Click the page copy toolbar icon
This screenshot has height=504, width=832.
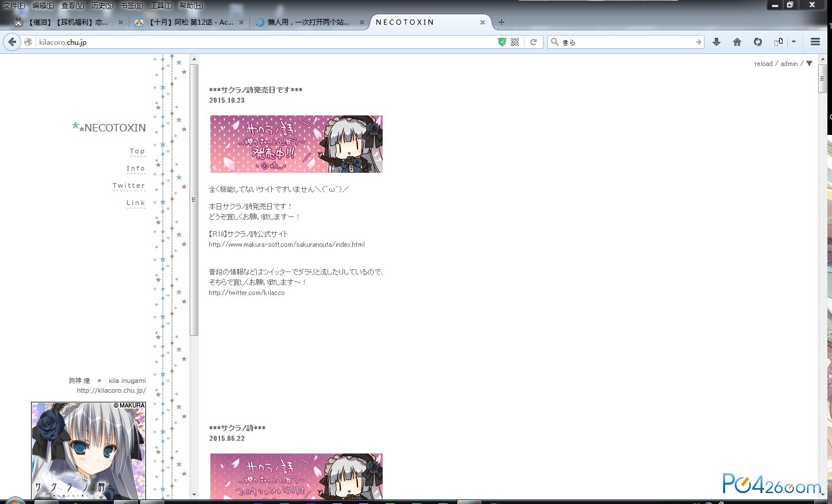779,42
